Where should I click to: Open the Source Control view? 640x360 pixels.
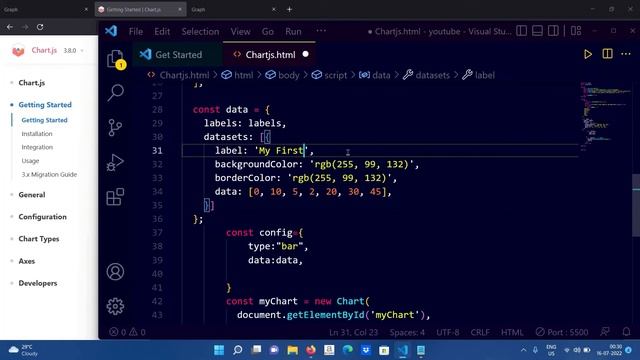(115, 127)
